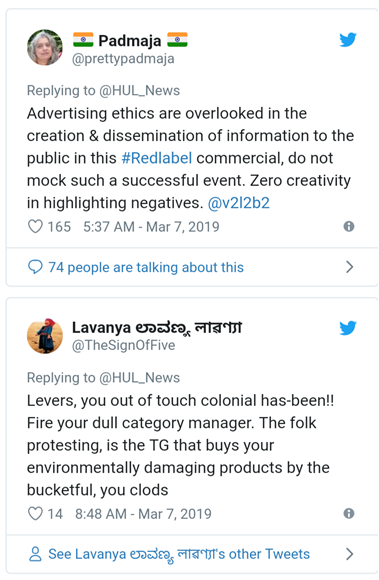Open the 5:37 AM - Mar 7, 2019 timestamp
The image size is (379, 580).
[x=151, y=227]
